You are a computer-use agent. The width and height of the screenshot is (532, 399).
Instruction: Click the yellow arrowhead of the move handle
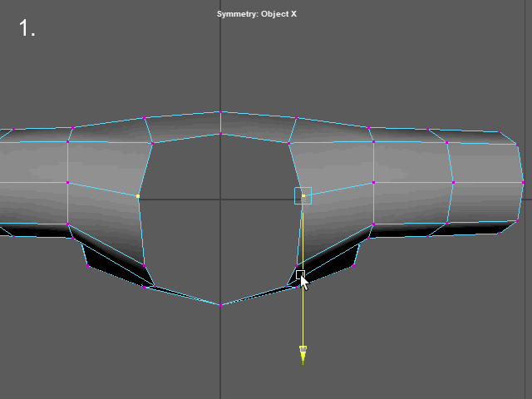[303, 355]
